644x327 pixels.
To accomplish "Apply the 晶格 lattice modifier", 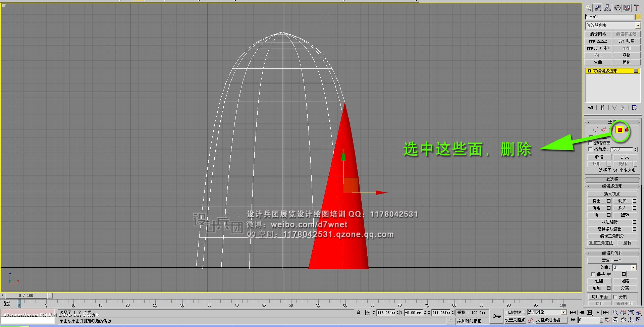I will [627, 55].
